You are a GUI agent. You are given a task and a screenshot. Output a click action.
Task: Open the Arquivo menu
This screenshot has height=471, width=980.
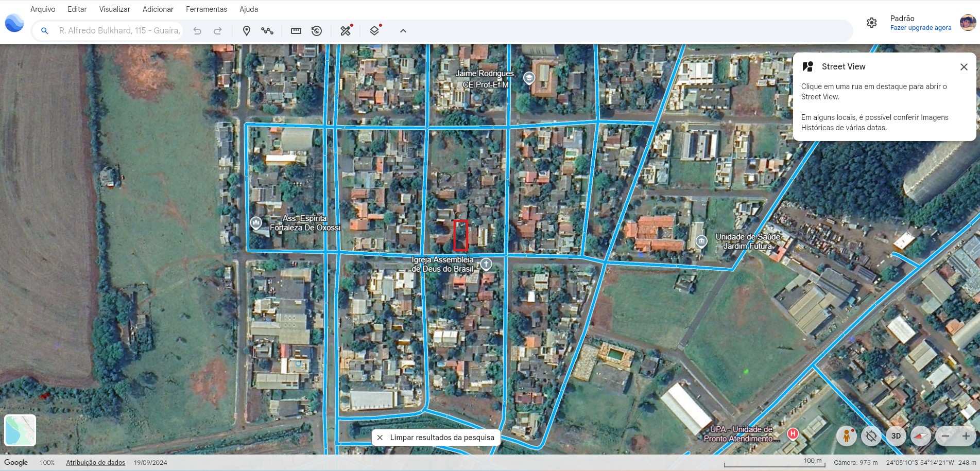[x=43, y=9]
